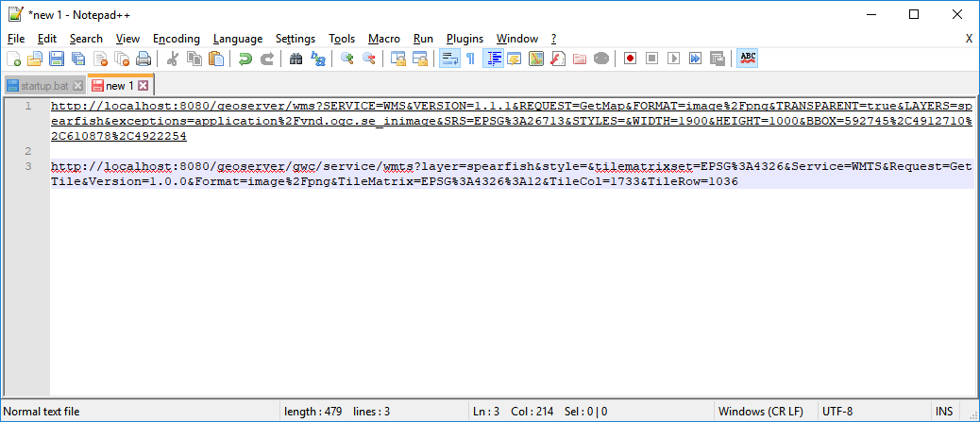Screen dimensions: 980x422
Task: Open the Run menu
Action: pyautogui.click(x=423, y=39)
